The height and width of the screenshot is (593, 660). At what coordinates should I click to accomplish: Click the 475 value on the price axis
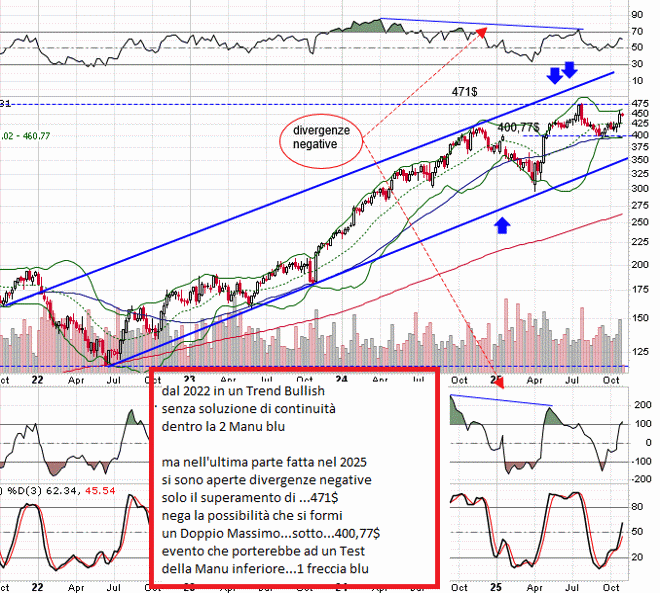coord(638,103)
